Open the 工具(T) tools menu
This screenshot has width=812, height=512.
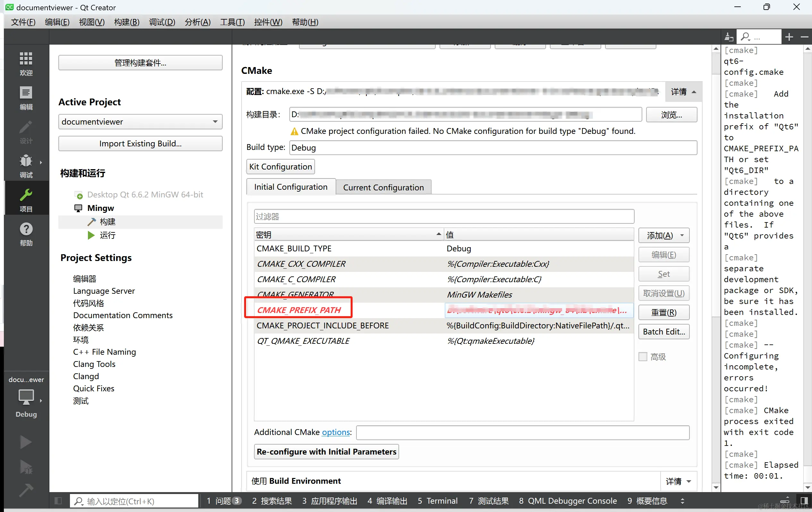tap(232, 22)
